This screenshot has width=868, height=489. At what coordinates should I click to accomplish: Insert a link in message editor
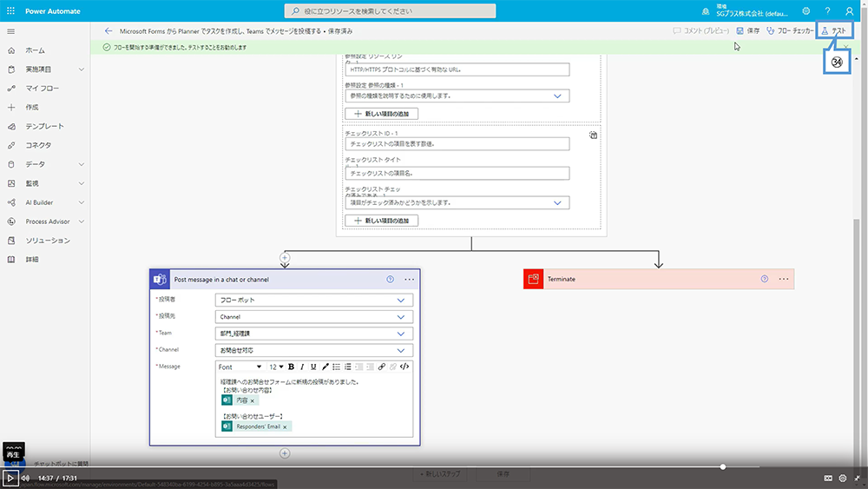[x=381, y=367]
